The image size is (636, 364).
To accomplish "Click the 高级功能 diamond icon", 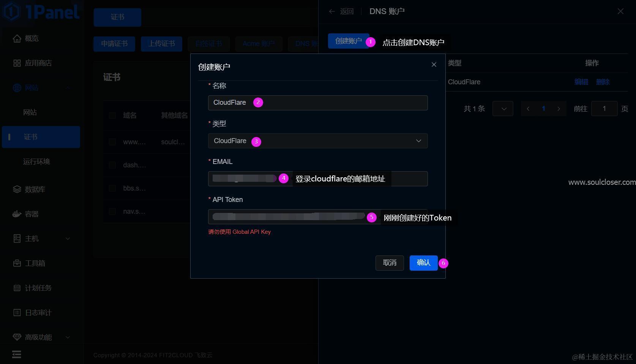I will tap(17, 337).
